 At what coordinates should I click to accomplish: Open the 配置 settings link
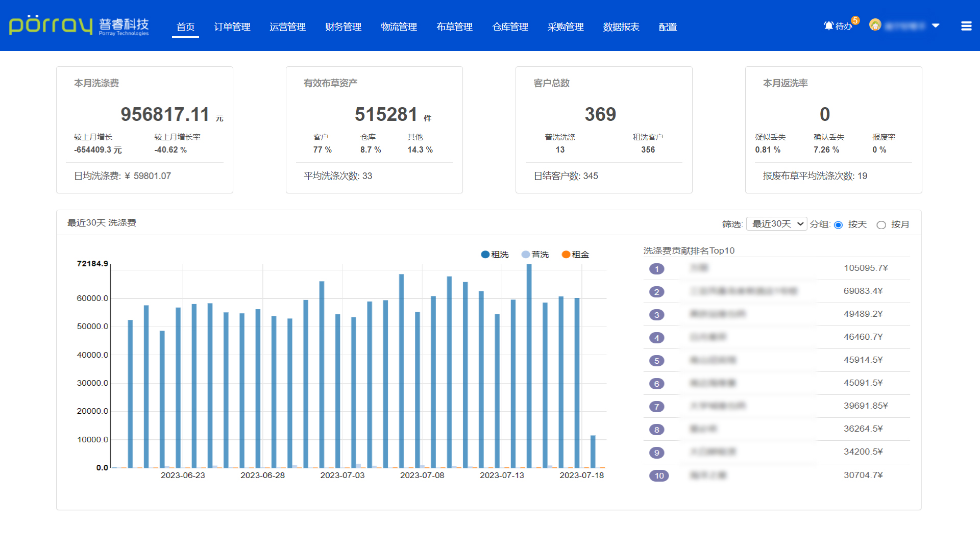(x=668, y=27)
